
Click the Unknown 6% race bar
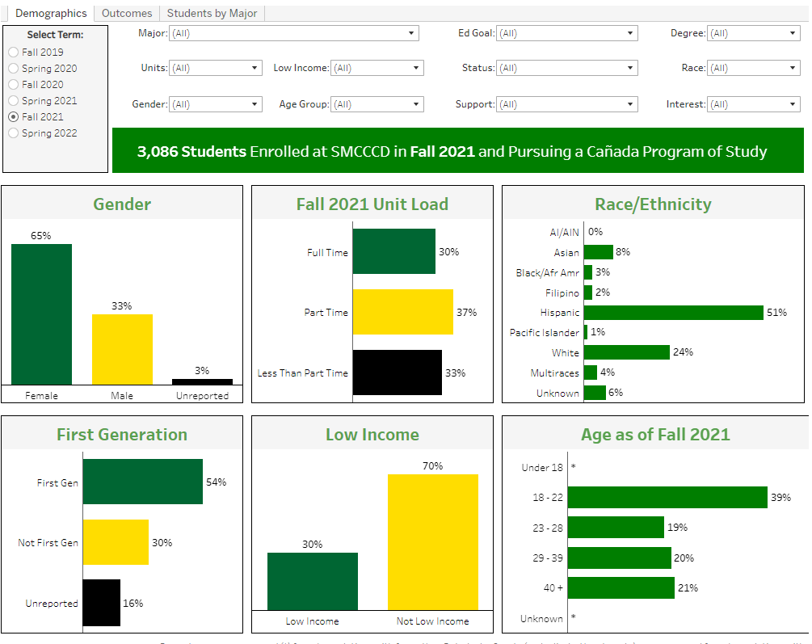coord(595,393)
